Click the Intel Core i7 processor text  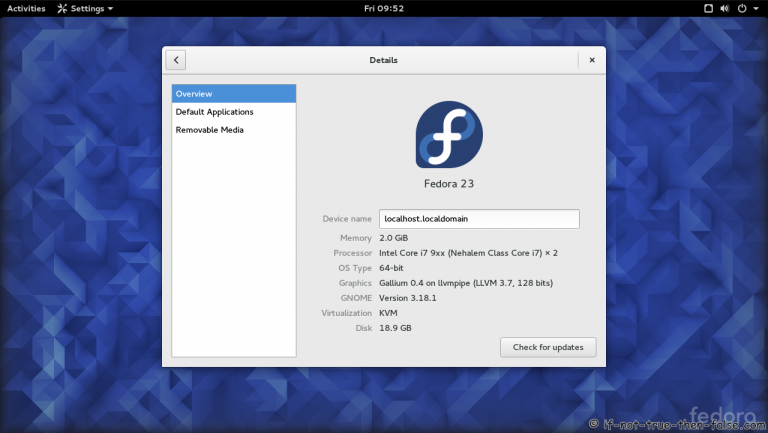coord(468,253)
